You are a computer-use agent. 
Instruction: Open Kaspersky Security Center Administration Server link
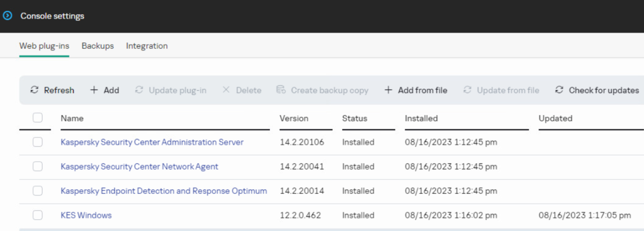coord(152,142)
